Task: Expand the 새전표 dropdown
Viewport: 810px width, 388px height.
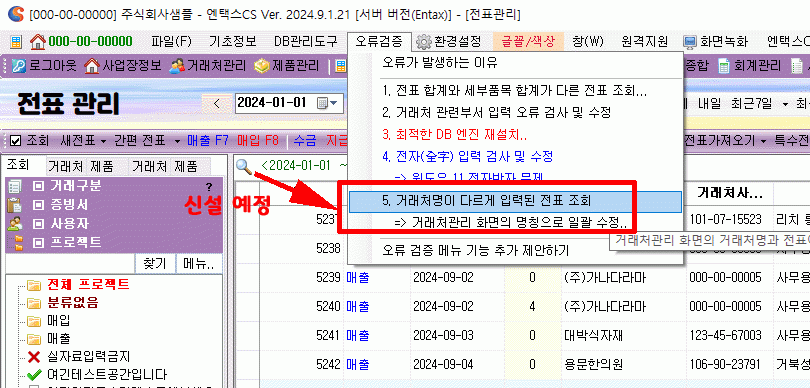Action: pyautogui.click(x=103, y=141)
